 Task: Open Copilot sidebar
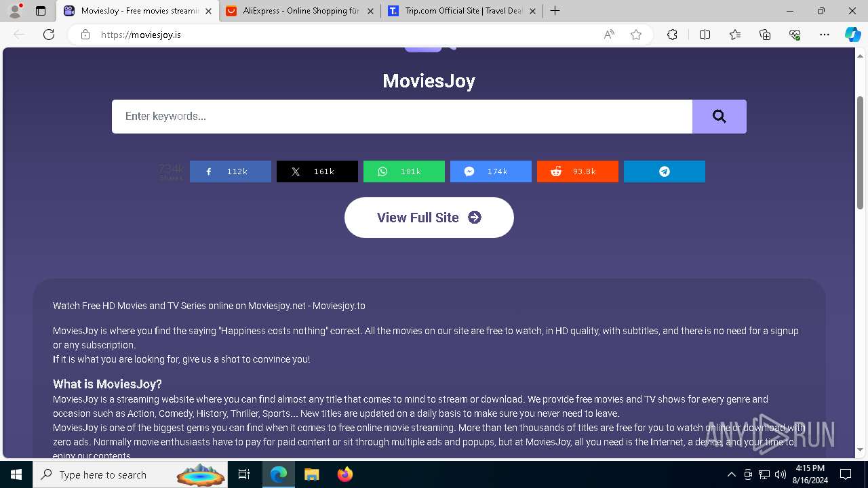(852, 35)
